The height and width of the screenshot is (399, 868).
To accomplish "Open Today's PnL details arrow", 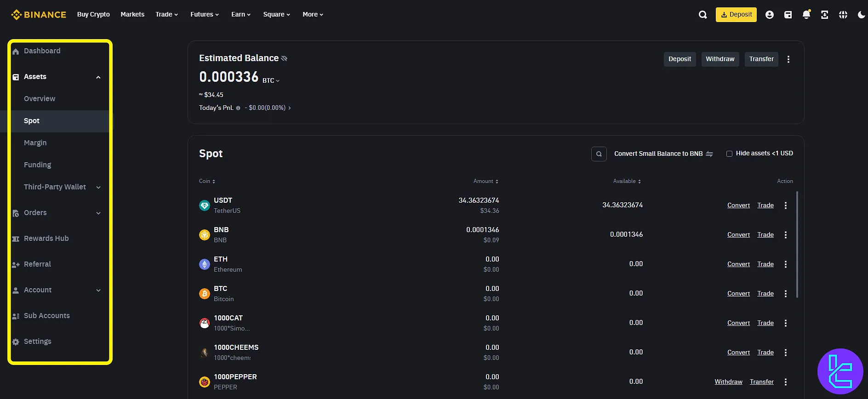I will (289, 108).
